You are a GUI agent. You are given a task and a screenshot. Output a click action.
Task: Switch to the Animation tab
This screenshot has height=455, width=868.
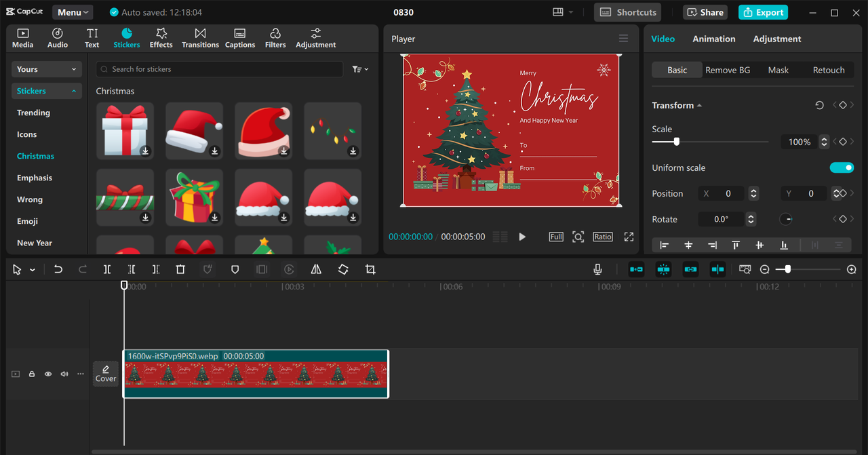(713, 39)
